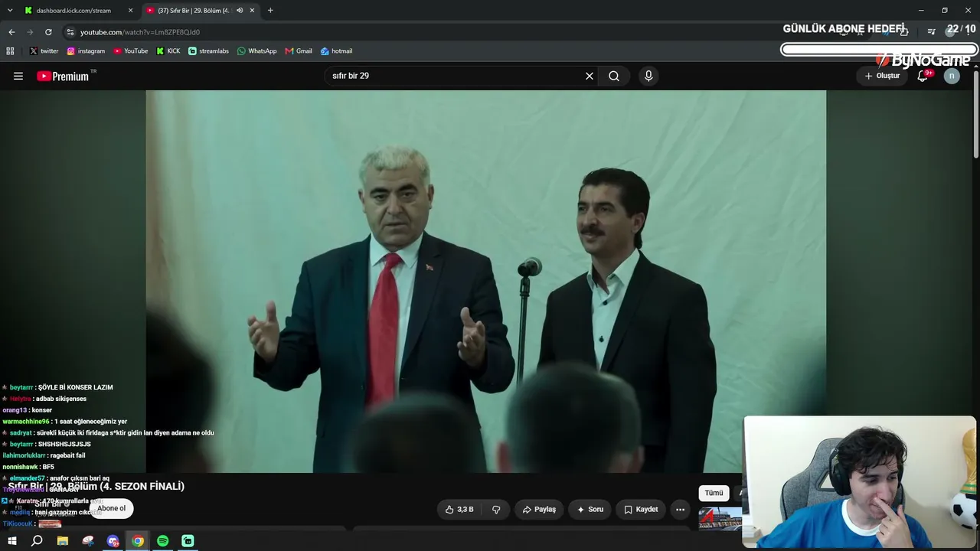The width and height of the screenshot is (980, 551).
Task: Open File Explorer from the taskbar
Action: [x=63, y=541]
